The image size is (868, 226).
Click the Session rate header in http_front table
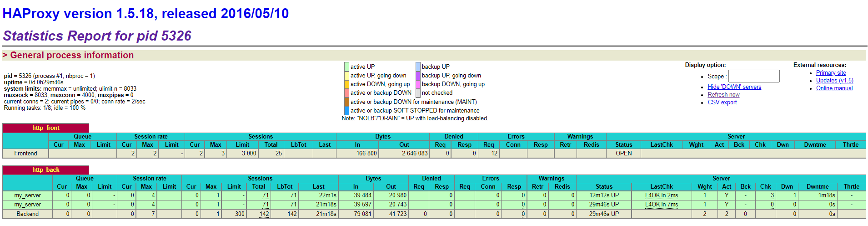tap(151, 137)
